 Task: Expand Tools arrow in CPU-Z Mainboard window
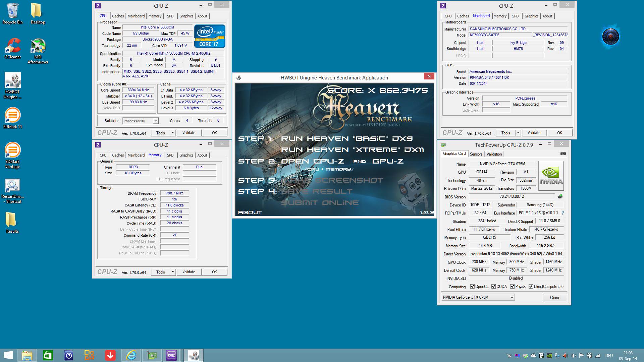pos(518,133)
